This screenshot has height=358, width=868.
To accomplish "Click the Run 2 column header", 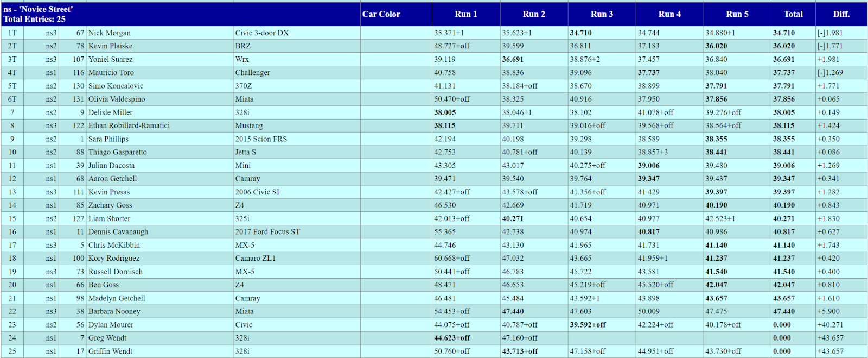I will pyautogui.click(x=534, y=15).
